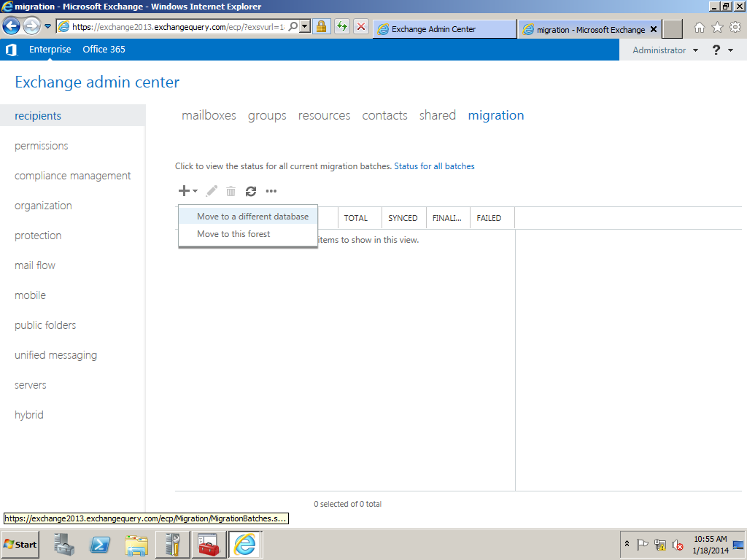Open Internet Explorer tools gear icon
Image resolution: width=747 pixels, height=560 pixels.
735,28
